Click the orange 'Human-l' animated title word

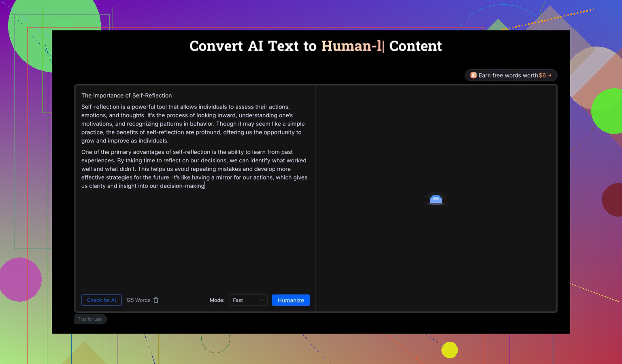[351, 46]
